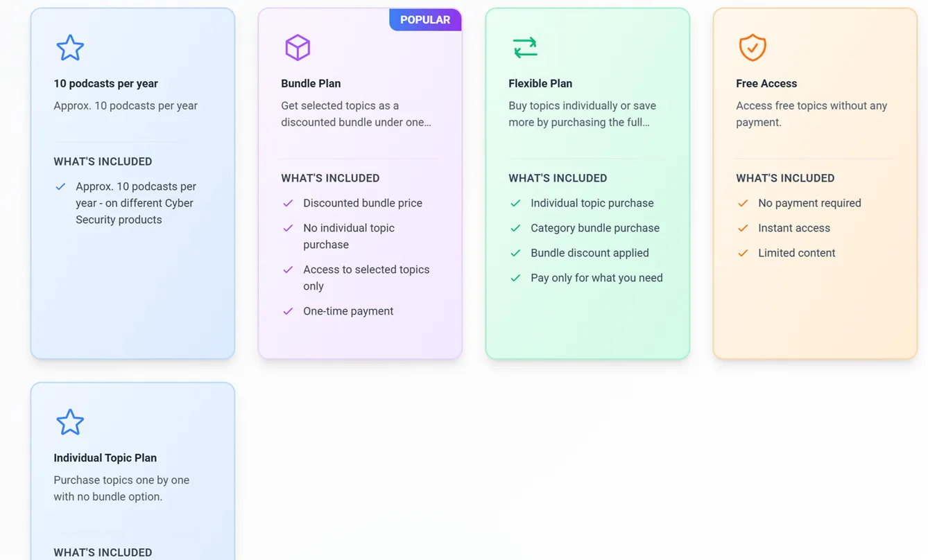Viewport: 928px width, 560px height.
Task: Click the POPULAR badge on Bundle Plan
Action: 425,19
